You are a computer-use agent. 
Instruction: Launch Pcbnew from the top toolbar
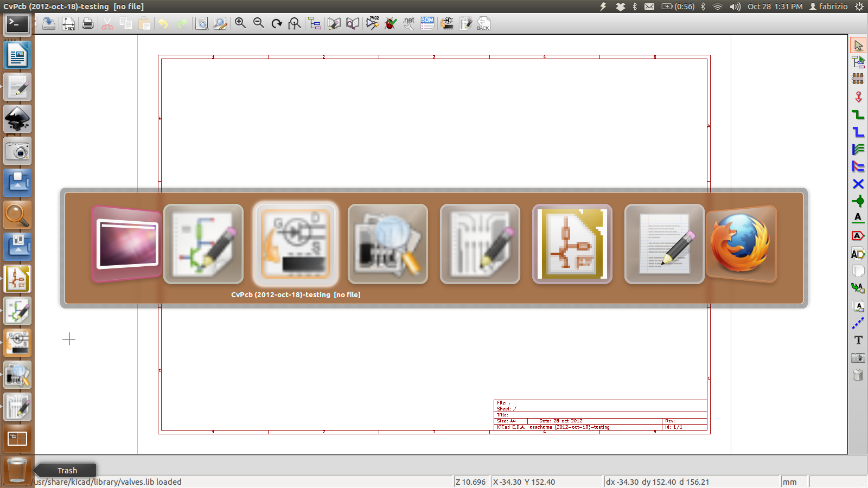coord(465,23)
